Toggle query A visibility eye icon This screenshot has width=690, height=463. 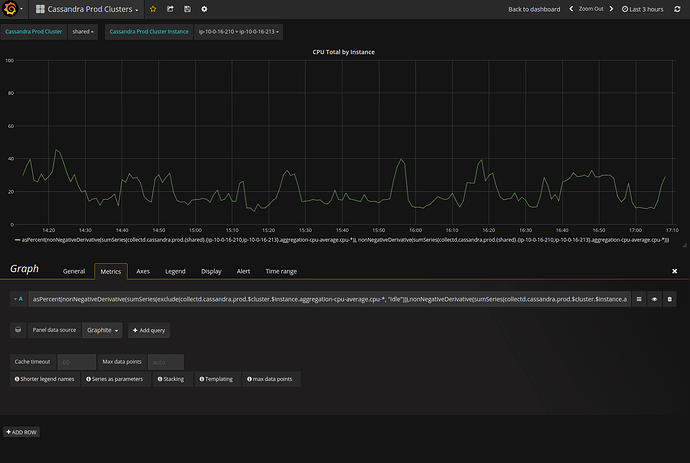(x=654, y=298)
